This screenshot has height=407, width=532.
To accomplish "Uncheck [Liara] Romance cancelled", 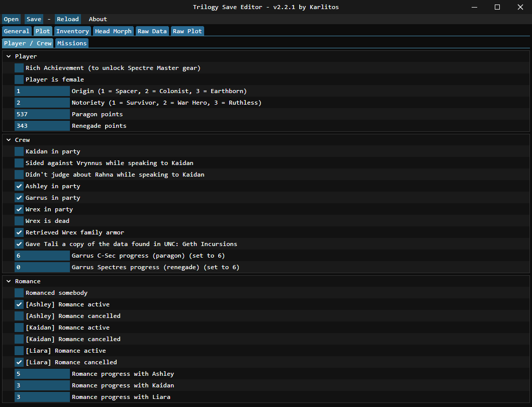I will tap(19, 362).
